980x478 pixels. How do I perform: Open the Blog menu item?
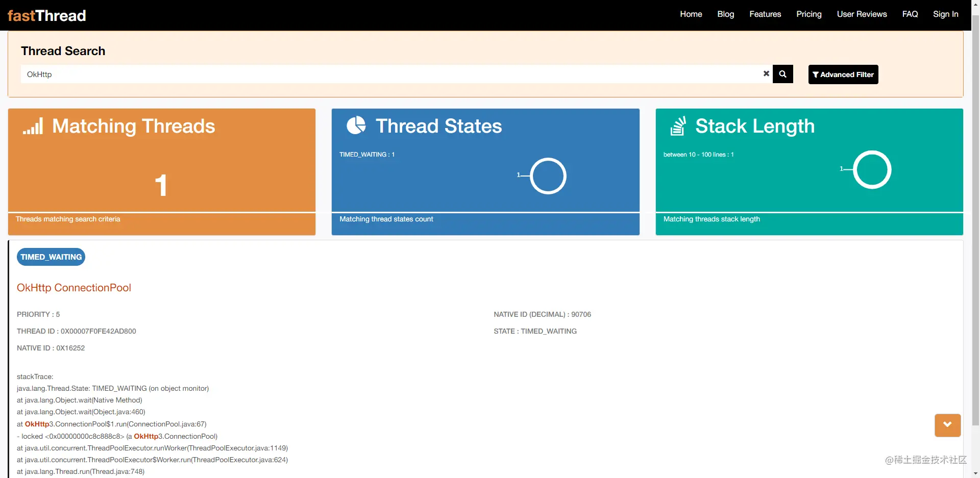click(725, 14)
